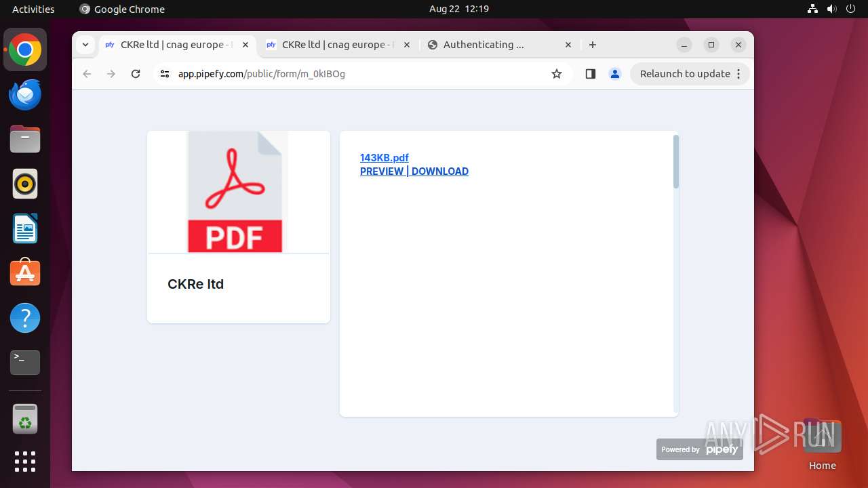Switch to second CKRe ltd tab
The height and width of the screenshot is (488, 868).
coord(339,45)
